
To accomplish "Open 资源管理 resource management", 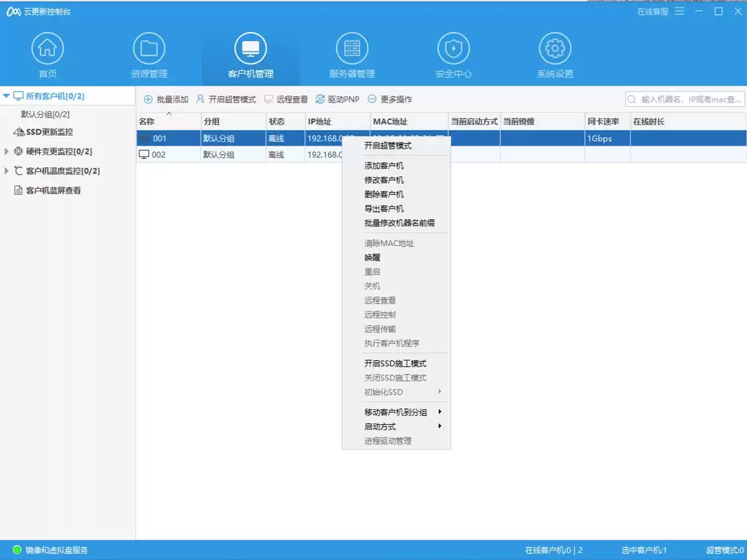I will click(149, 54).
